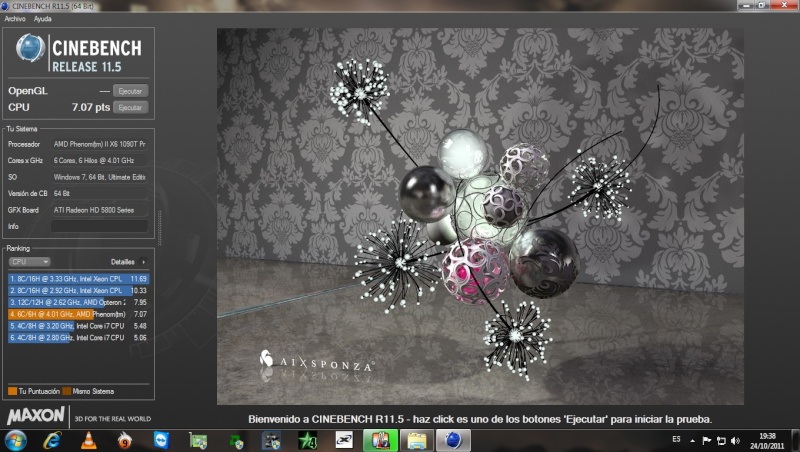Open the white X logo taskbar icon
This screenshot has width=800, height=452.
coord(344,440)
